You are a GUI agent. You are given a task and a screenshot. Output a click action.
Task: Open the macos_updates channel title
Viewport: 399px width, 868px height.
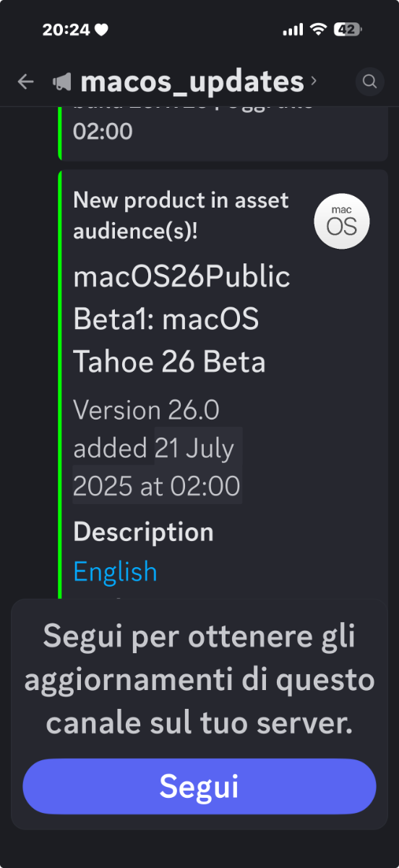(192, 82)
